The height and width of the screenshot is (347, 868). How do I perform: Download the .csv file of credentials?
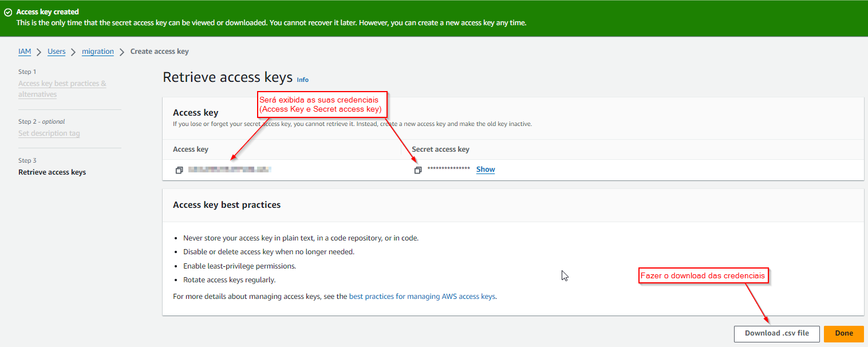[776, 333]
